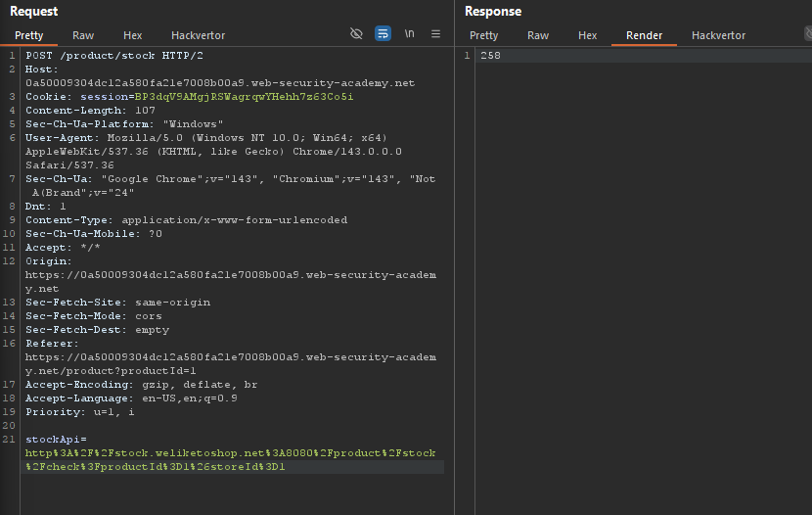This screenshot has height=515, width=812.
Task: Click the Origin header name
Action: point(48,261)
